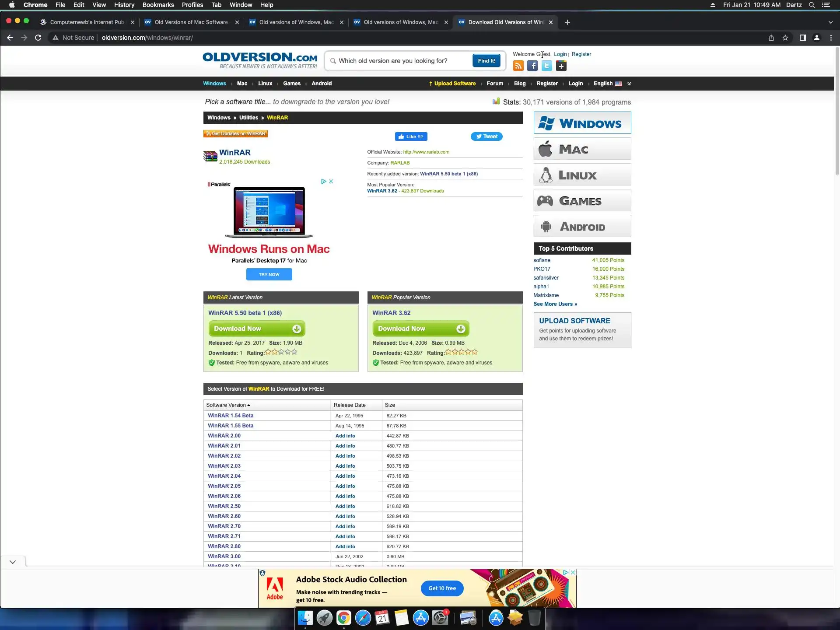The width and height of the screenshot is (840, 630).
Task: Download WinRAR 3.62 popular version
Action: (420, 329)
